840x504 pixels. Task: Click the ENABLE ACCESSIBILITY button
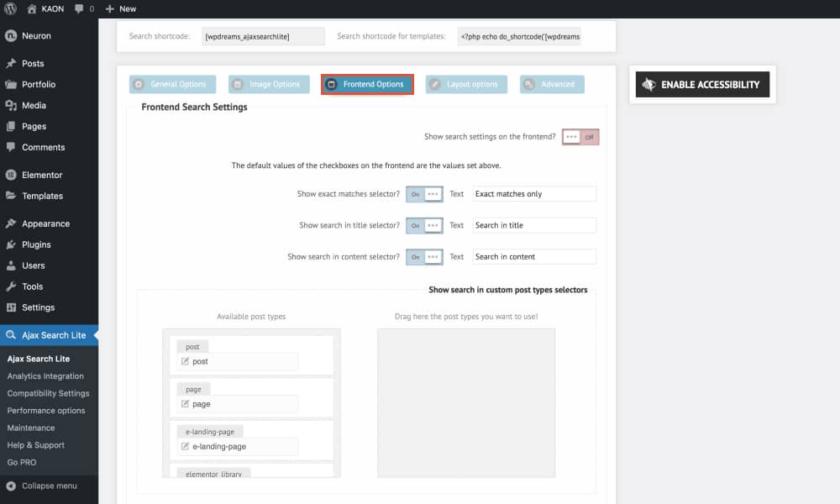[702, 84]
